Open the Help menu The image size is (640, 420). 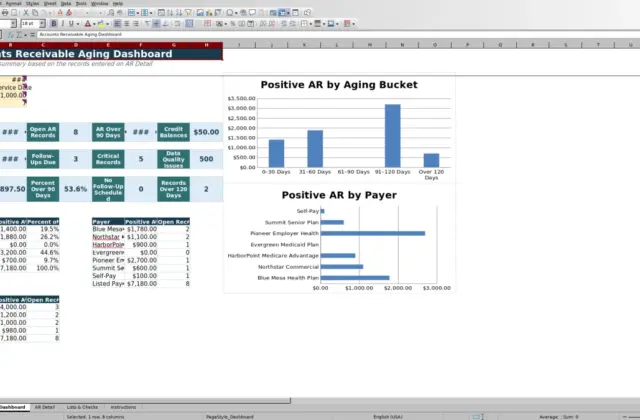(x=118, y=3)
